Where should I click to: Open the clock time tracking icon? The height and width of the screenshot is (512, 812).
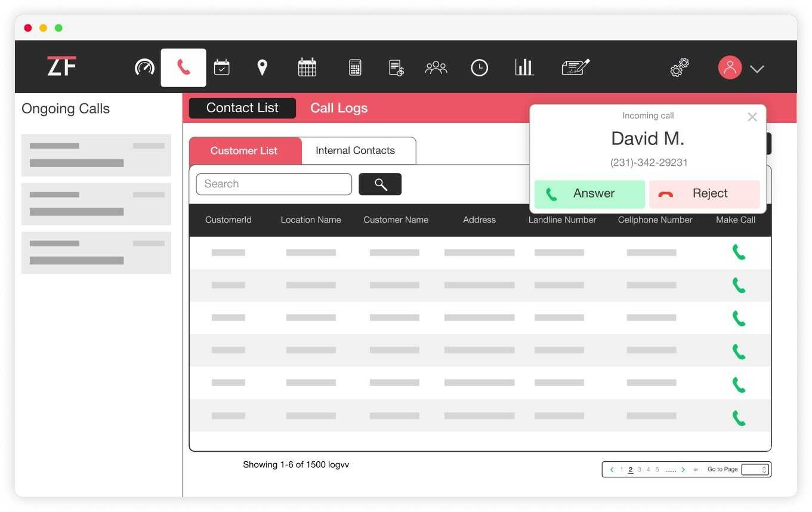479,67
